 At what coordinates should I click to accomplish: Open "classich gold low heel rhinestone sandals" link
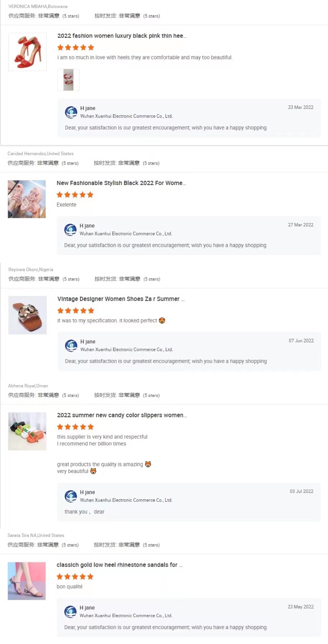coord(119,565)
